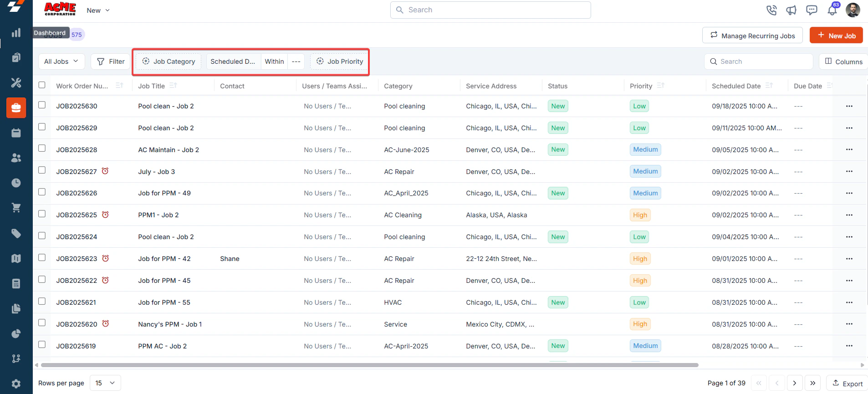Open the Job Category filter
868x394 pixels.
point(168,61)
